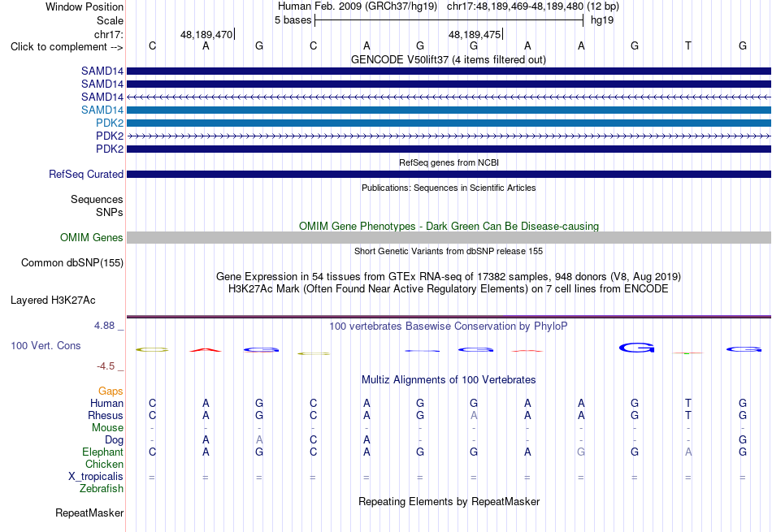Image resolution: width=772 pixels, height=532 pixels.
Task: Click the T base in Rhesus alignment row
Action: tap(688, 415)
